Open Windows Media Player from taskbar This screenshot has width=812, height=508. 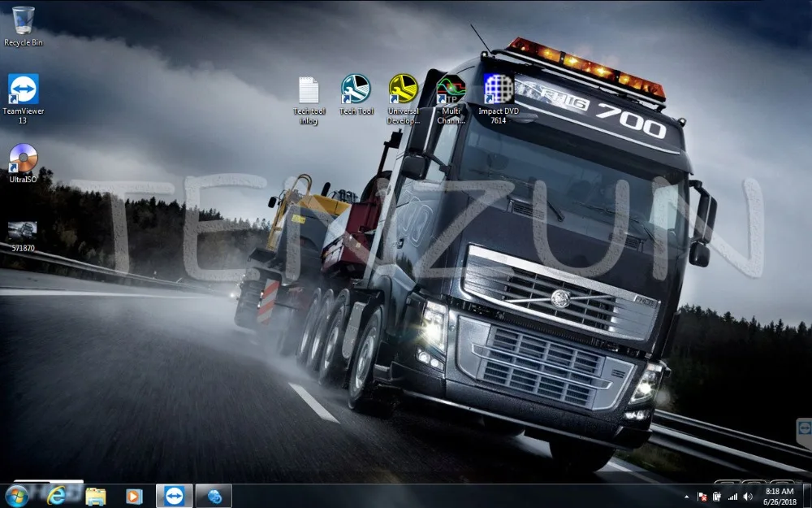pos(134,496)
